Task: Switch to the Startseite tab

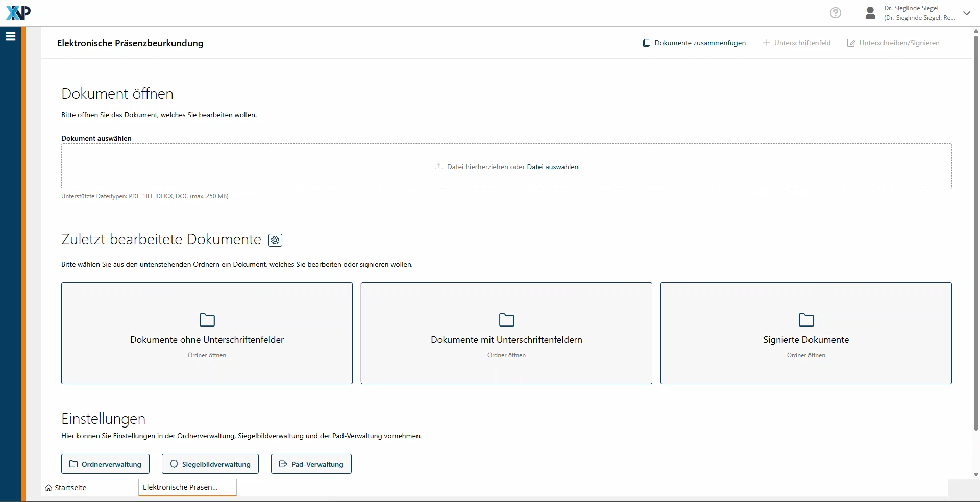Action: (x=70, y=488)
